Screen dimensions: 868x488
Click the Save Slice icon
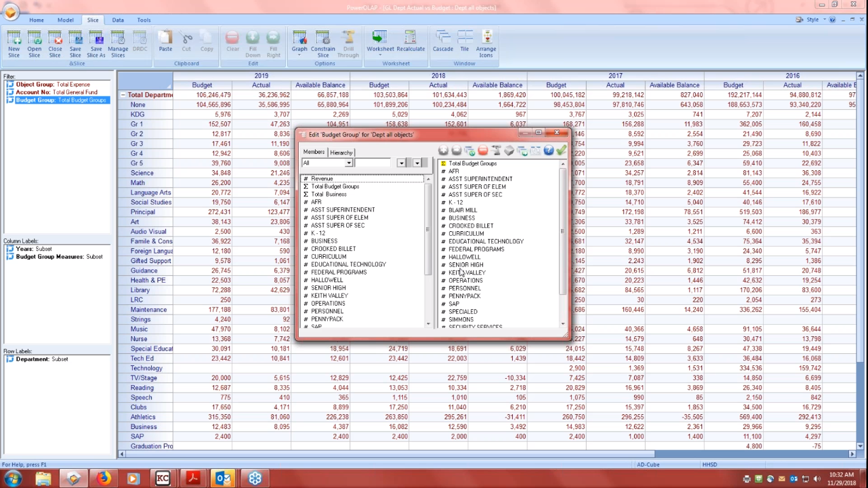pos(76,44)
